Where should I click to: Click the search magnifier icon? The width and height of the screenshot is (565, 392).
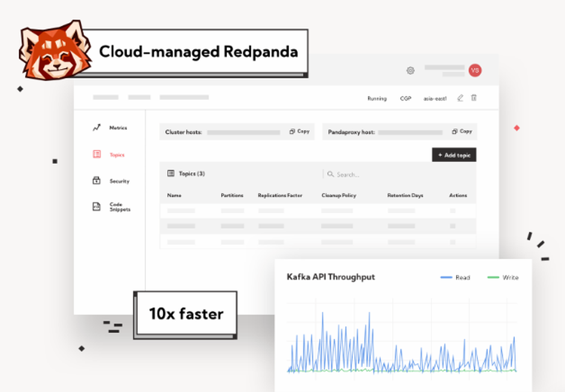tap(331, 175)
